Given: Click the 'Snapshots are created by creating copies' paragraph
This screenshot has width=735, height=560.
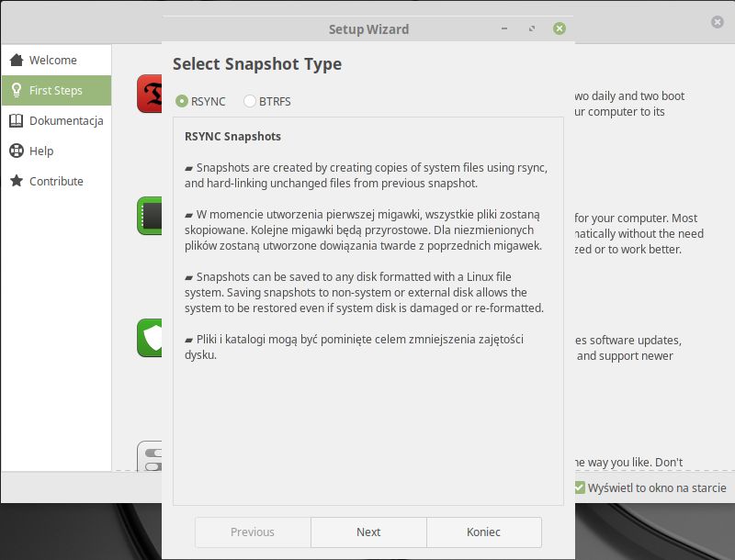Looking at the screenshot, I should coord(366,175).
